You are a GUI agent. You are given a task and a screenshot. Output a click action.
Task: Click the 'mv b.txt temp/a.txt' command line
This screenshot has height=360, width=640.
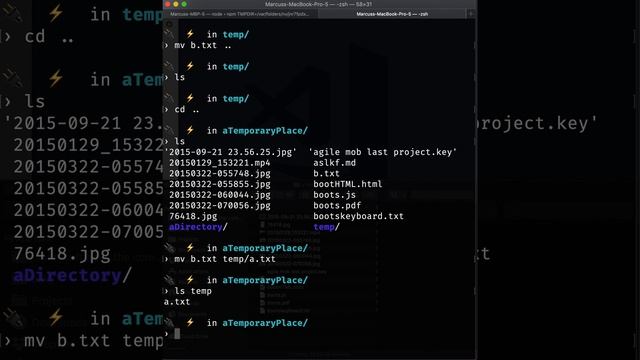pyautogui.click(x=225, y=259)
